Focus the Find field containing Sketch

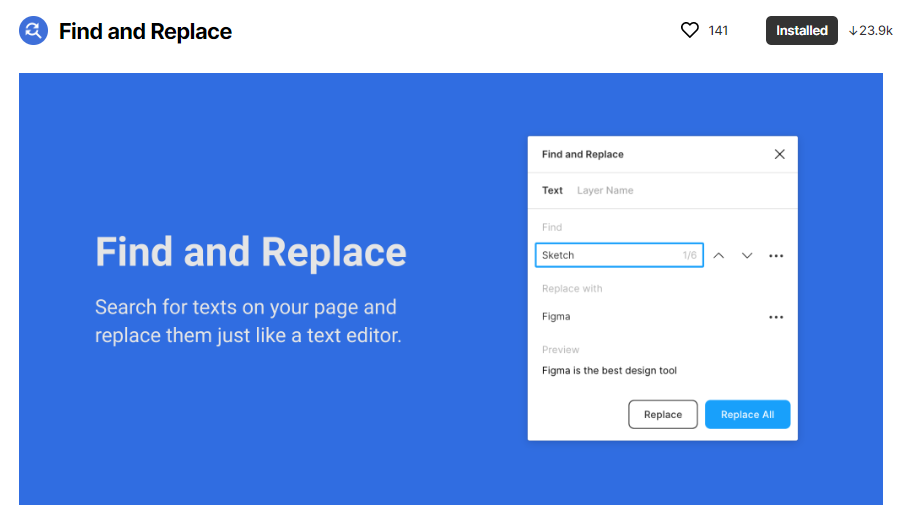click(619, 255)
